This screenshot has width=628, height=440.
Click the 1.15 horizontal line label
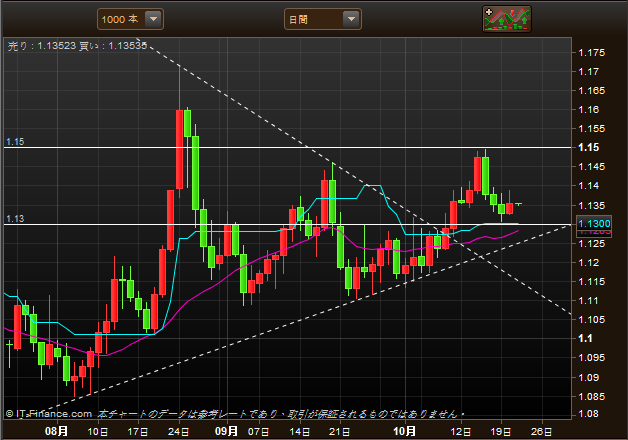(15, 142)
